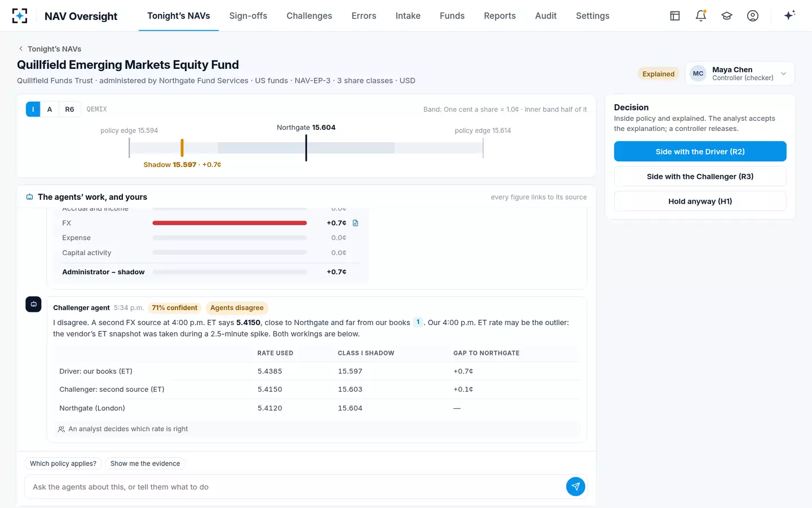Open source reference 1 in challenger text
Image resolution: width=812 pixels, height=508 pixels.
(418, 322)
